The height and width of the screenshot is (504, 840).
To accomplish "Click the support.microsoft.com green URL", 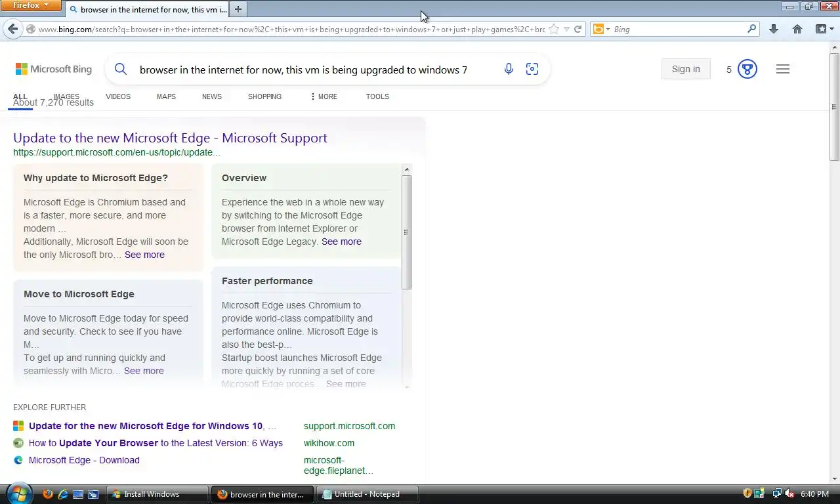I will (x=117, y=152).
